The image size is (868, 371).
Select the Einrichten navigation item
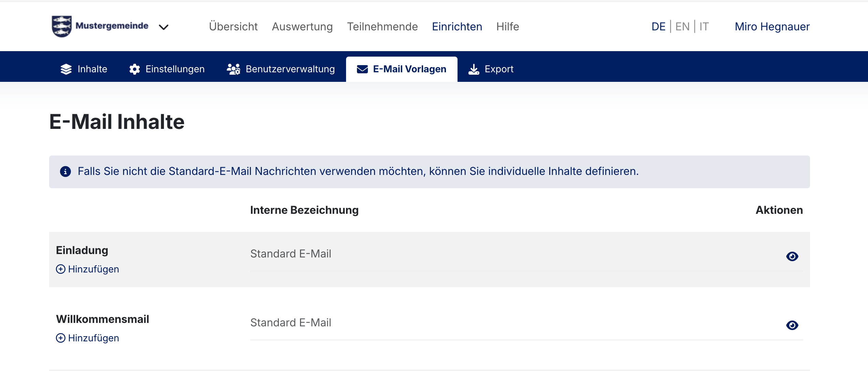pos(457,27)
